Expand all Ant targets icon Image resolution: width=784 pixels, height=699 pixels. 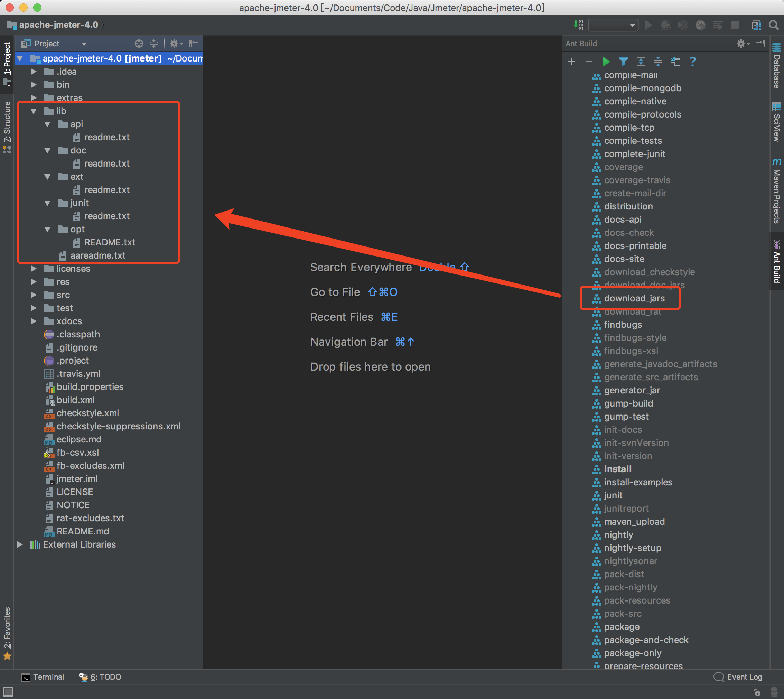[x=641, y=62]
